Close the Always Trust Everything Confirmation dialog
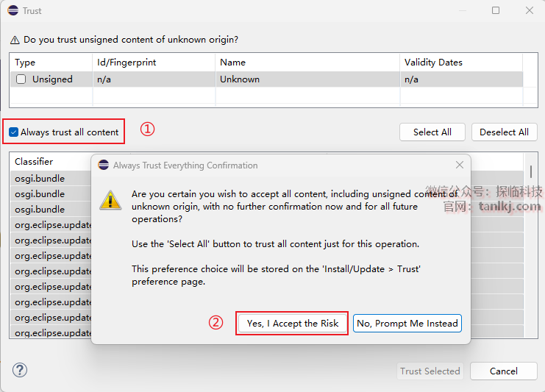 pyautogui.click(x=460, y=165)
